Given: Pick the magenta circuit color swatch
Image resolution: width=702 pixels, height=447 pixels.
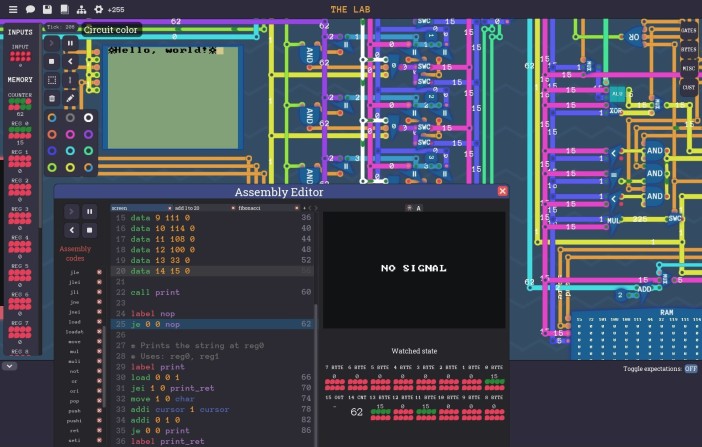Looking at the screenshot, I should tap(70, 134).
